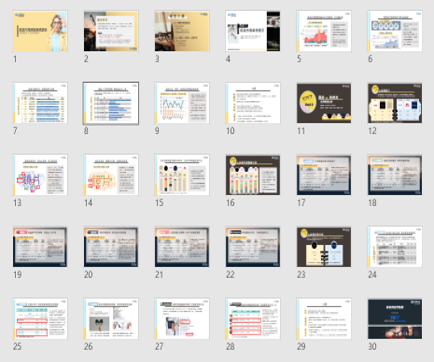The height and width of the screenshot is (362, 434).
Task: Pick slide 14 with orange word cloud
Action: tap(111, 175)
